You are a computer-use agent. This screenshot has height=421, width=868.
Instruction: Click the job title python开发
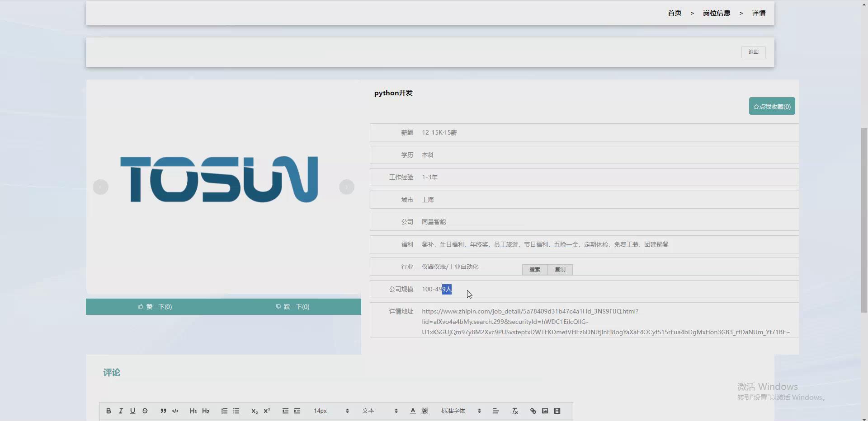coord(393,93)
